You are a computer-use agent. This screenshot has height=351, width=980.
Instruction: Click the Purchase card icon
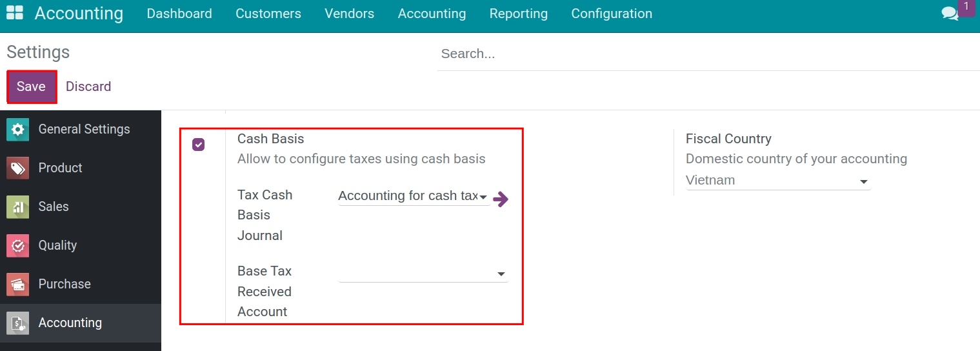(17, 284)
